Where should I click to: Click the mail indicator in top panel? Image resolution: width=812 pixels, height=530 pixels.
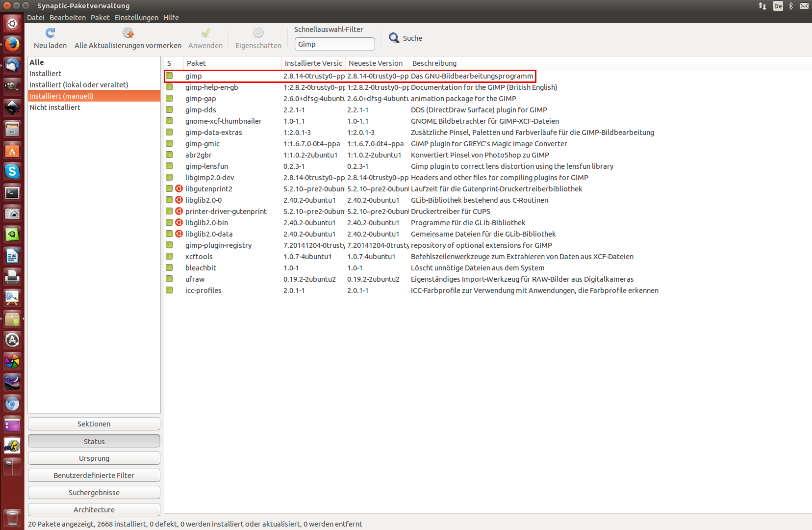pyautogui.click(x=804, y=6)
